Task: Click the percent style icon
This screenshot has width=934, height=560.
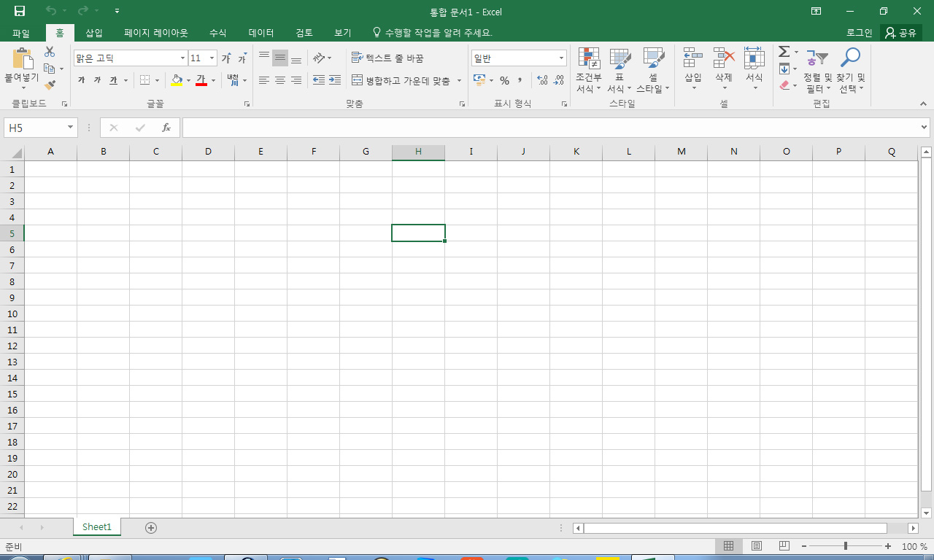Action: [x=504, y=80]
